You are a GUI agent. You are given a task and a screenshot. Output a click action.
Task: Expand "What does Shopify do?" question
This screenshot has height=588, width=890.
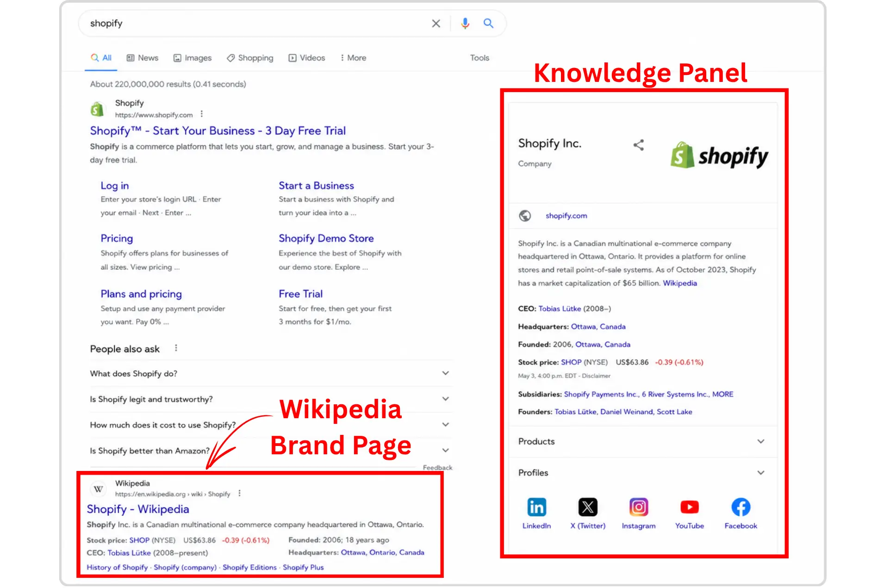click(x=271, y=374)
